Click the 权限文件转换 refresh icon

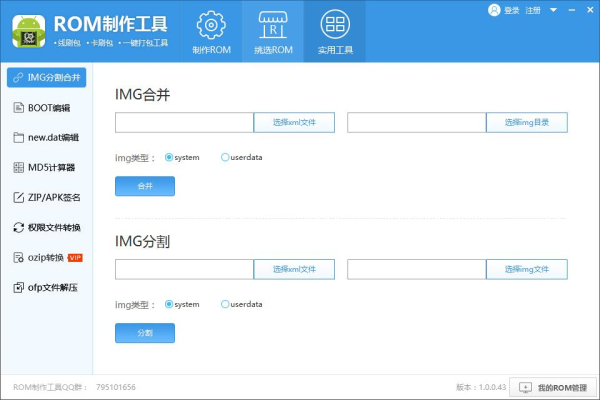pyautogui.click(x=18, y=227)
